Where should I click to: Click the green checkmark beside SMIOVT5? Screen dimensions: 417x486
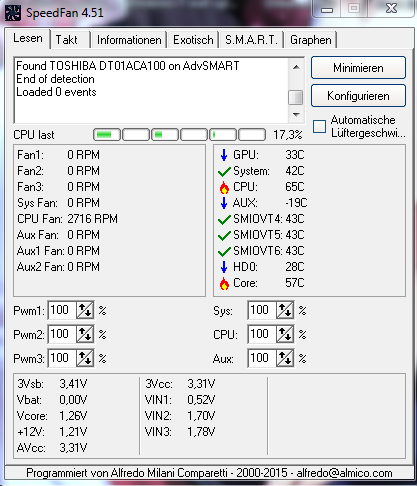(224, 235)
